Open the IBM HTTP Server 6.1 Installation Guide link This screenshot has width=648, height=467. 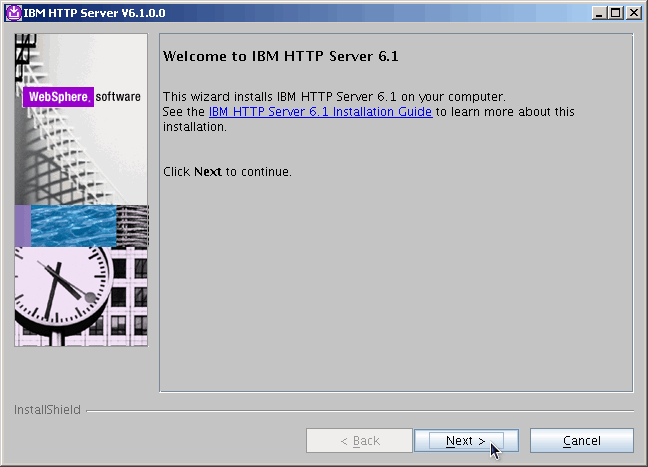click(320, 112)
